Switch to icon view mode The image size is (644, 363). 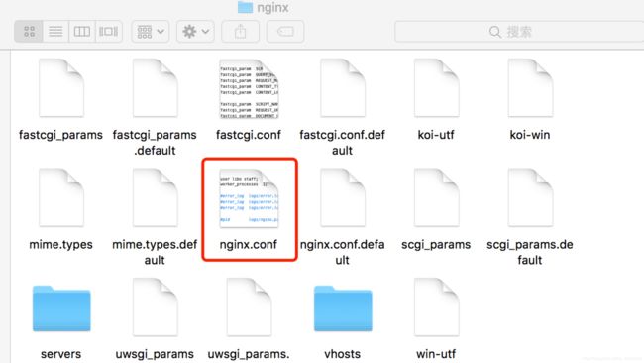pos(29,32)
